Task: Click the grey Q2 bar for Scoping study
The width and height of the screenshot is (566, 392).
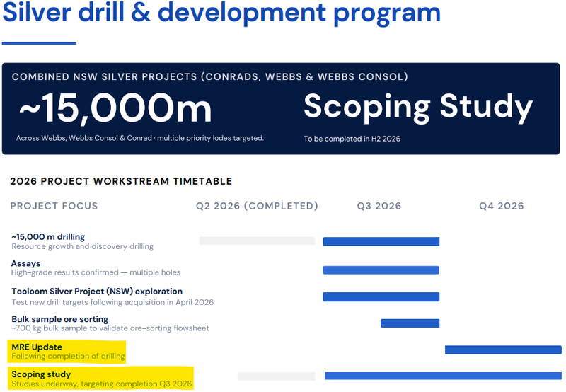Action: (x=276, y=376)
